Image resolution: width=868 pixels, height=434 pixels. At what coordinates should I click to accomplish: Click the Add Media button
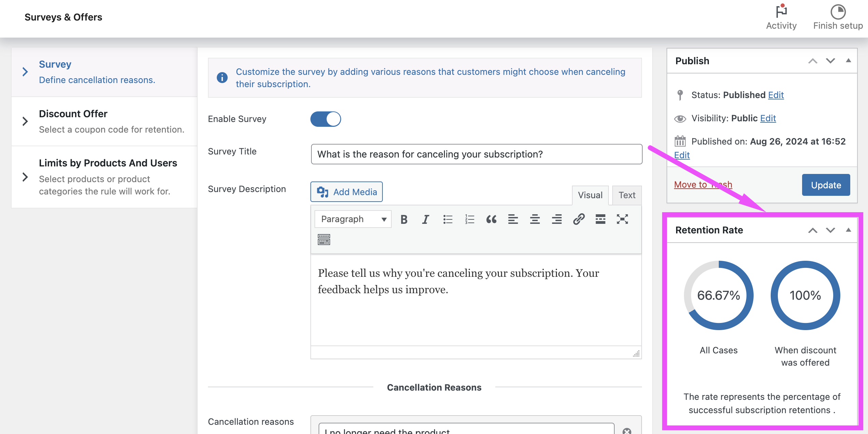click(x=347, y=192)
